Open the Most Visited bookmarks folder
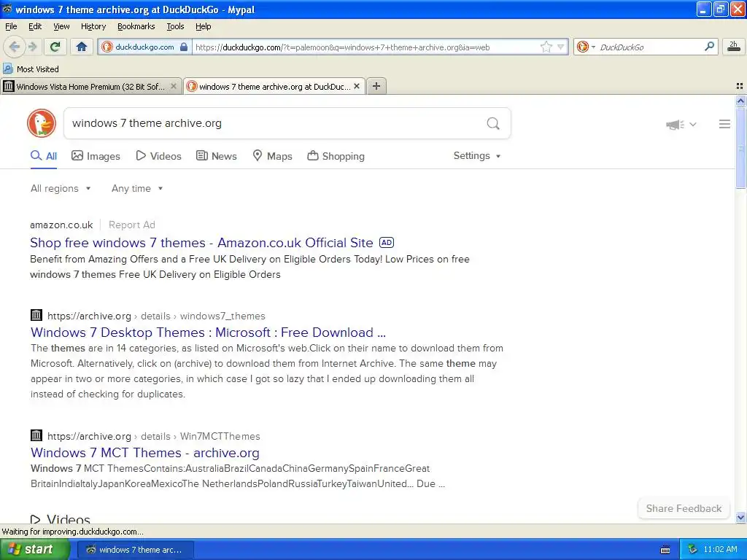 [31, 69]
